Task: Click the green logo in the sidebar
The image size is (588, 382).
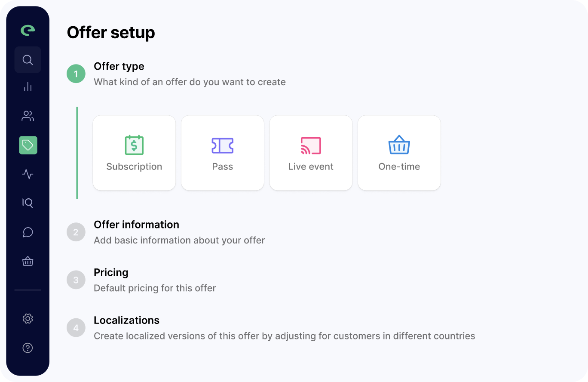Action: [28, 30]
